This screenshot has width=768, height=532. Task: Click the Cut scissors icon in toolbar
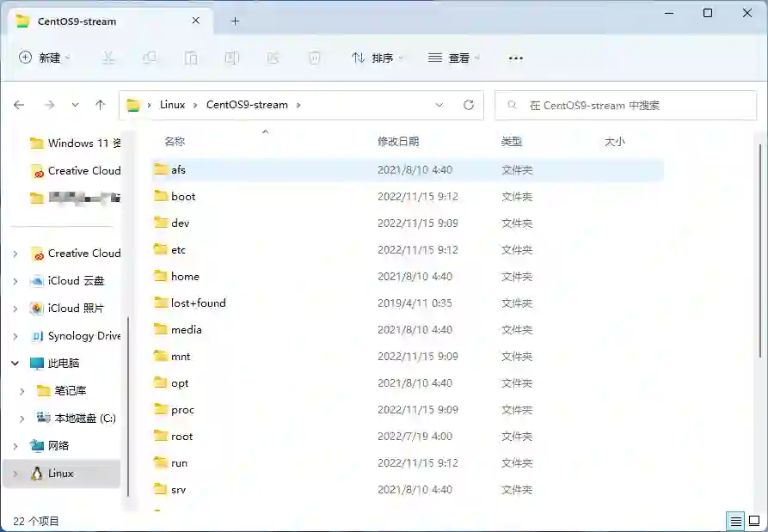click(108, 58)
